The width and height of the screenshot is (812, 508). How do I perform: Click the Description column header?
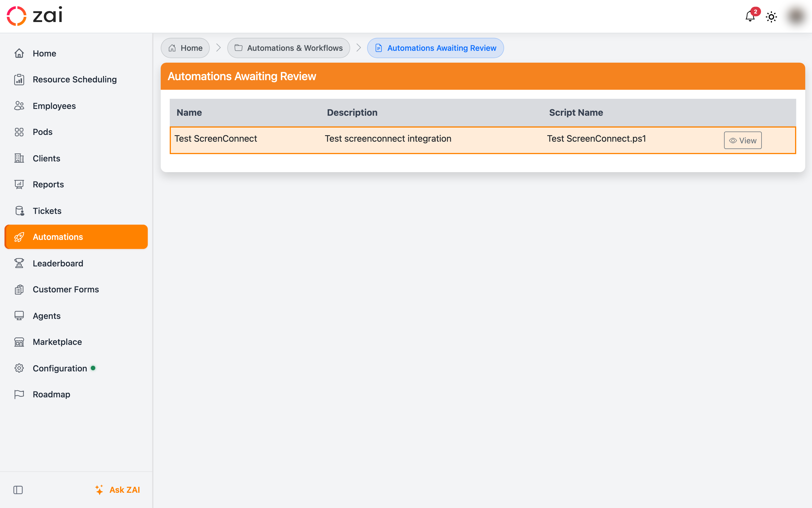352,113
